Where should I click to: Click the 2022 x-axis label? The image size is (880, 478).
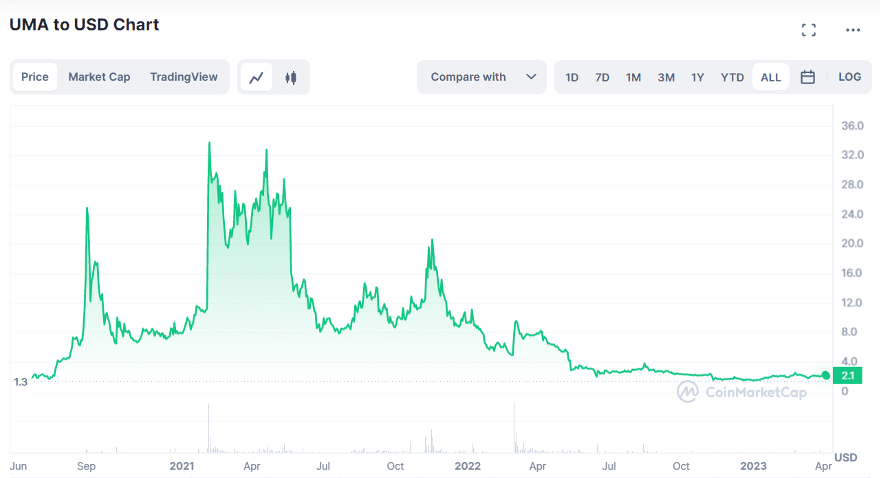point(468,466)
